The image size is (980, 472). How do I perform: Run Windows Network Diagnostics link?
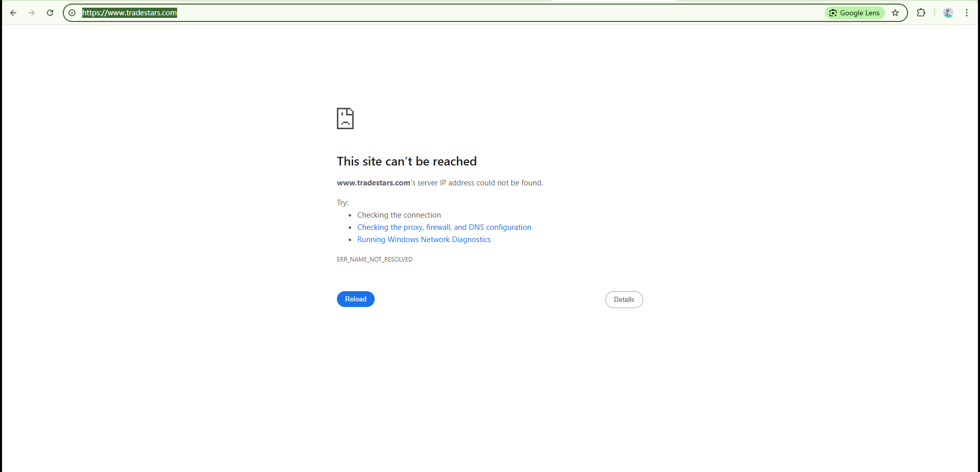coord(424,240)
